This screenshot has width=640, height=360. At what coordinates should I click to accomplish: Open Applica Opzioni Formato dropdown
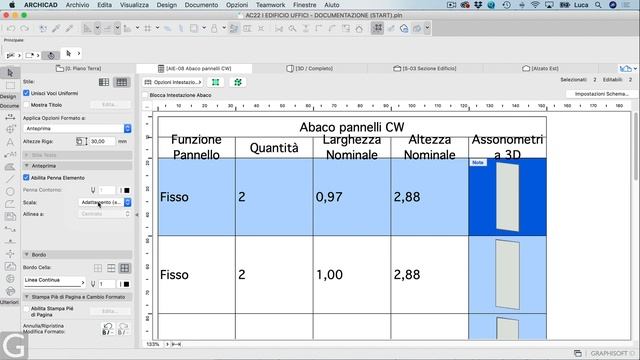coord(77,129)
